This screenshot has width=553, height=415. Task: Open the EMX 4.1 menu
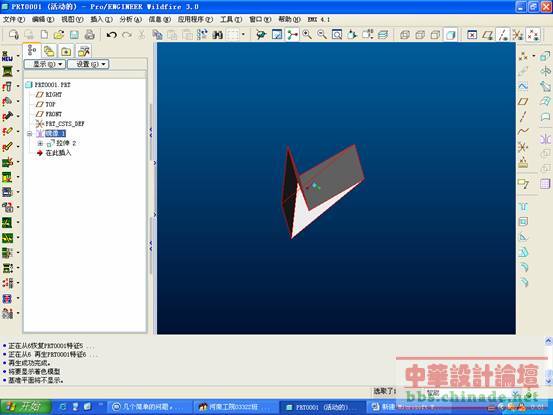[318, 19]
